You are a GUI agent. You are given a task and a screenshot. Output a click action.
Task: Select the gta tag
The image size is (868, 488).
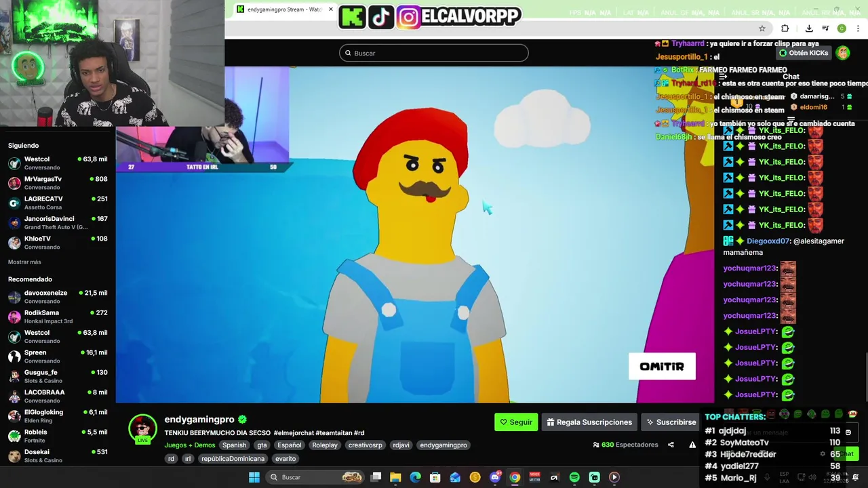(x=262, y=445)
